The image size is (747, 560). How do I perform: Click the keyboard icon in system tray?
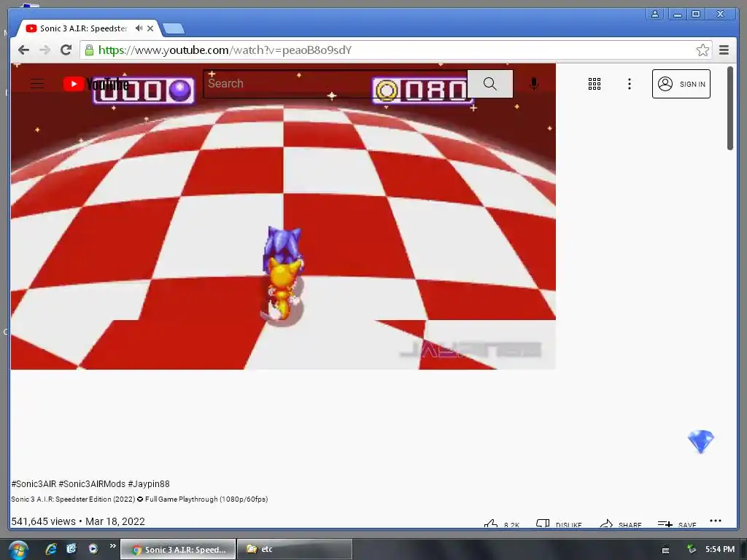665,550
